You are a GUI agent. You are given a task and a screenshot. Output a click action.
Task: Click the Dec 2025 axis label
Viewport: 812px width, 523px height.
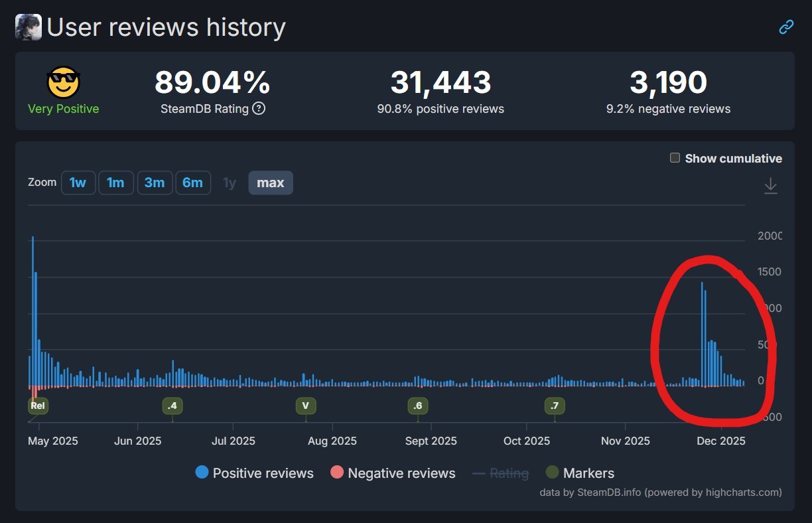click(722, 441)
